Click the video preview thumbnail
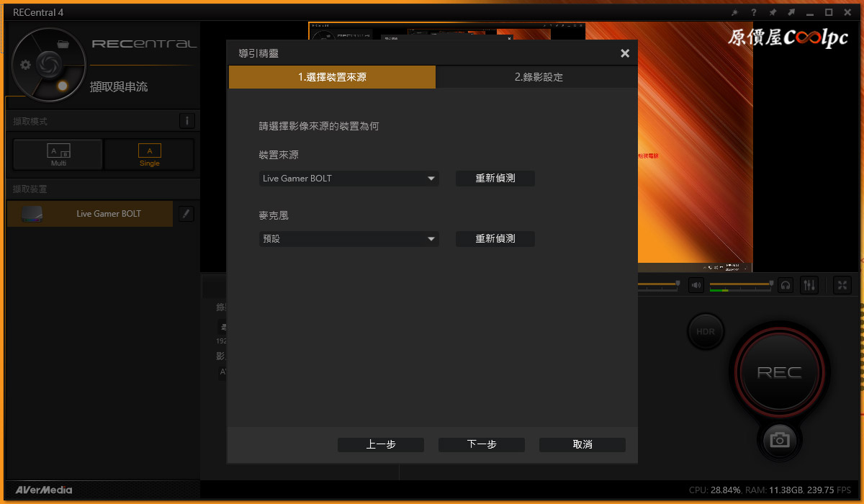864x504 pixels. (x=695, y=148)
